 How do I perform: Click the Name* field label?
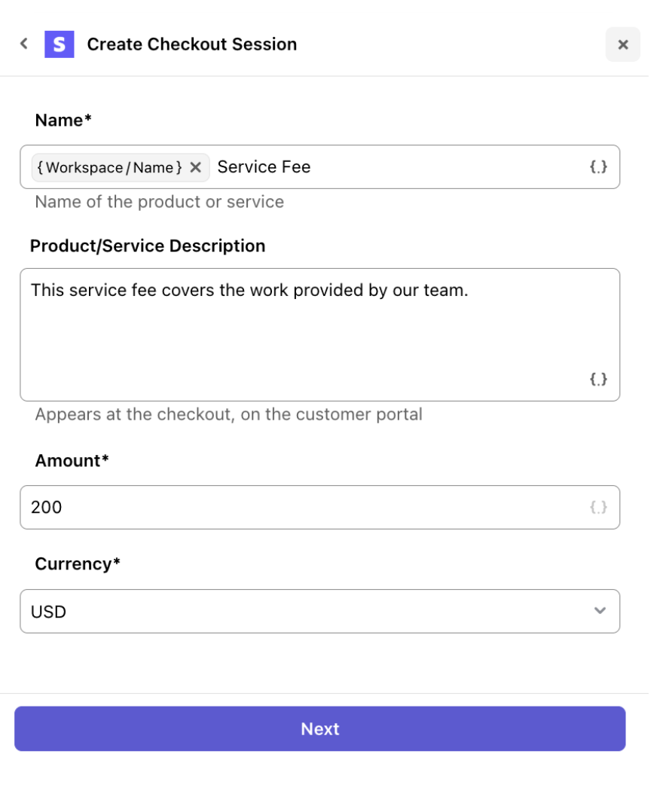pos(63,121)
